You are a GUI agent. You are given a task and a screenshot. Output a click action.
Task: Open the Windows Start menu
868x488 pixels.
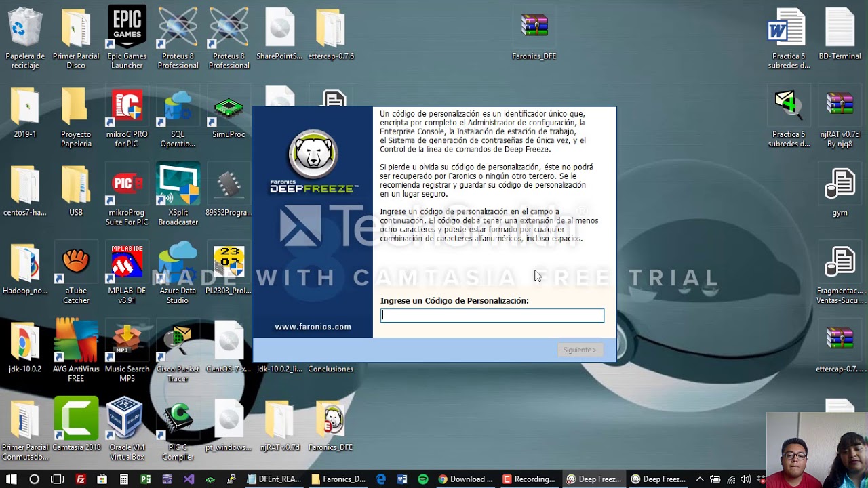[x=12, y=479]
